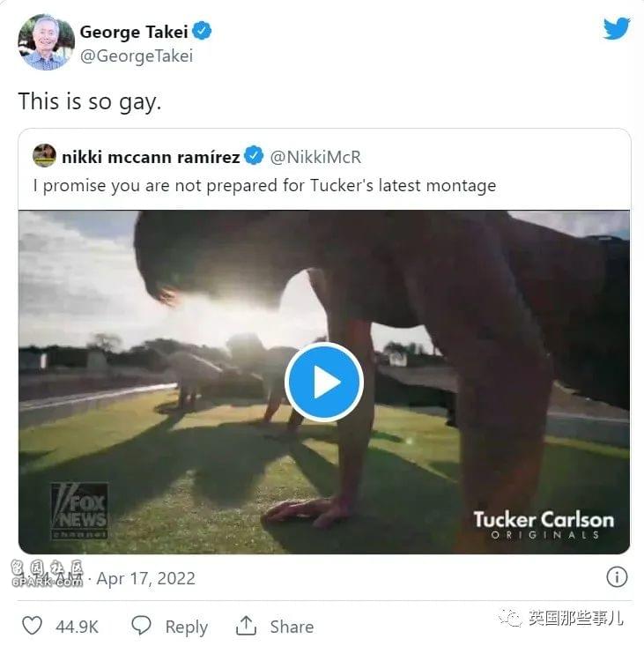Click the speech bubble reply icon
The height and width of the screenshot is (646, 644).
pos(141,626)
